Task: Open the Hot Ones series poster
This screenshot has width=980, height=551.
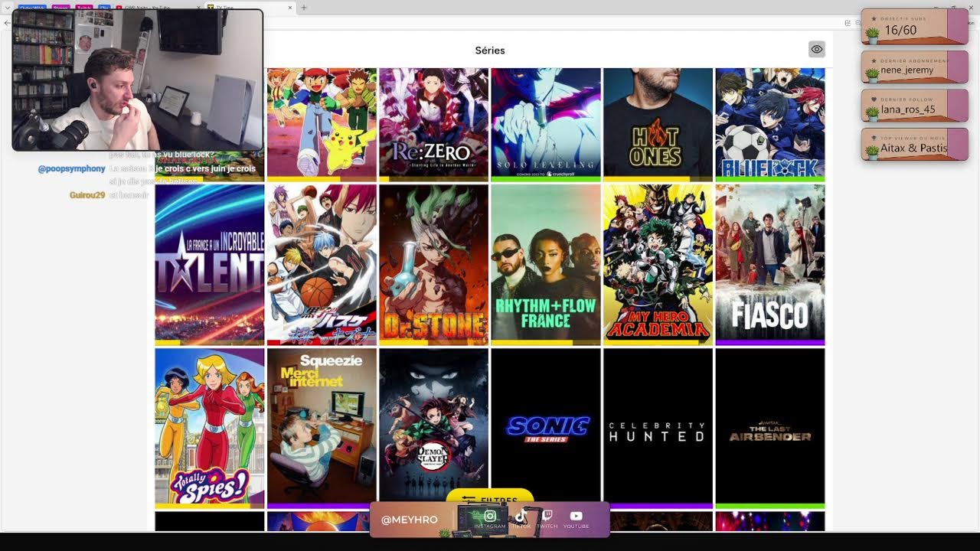Action: click(x=658, y=124)
